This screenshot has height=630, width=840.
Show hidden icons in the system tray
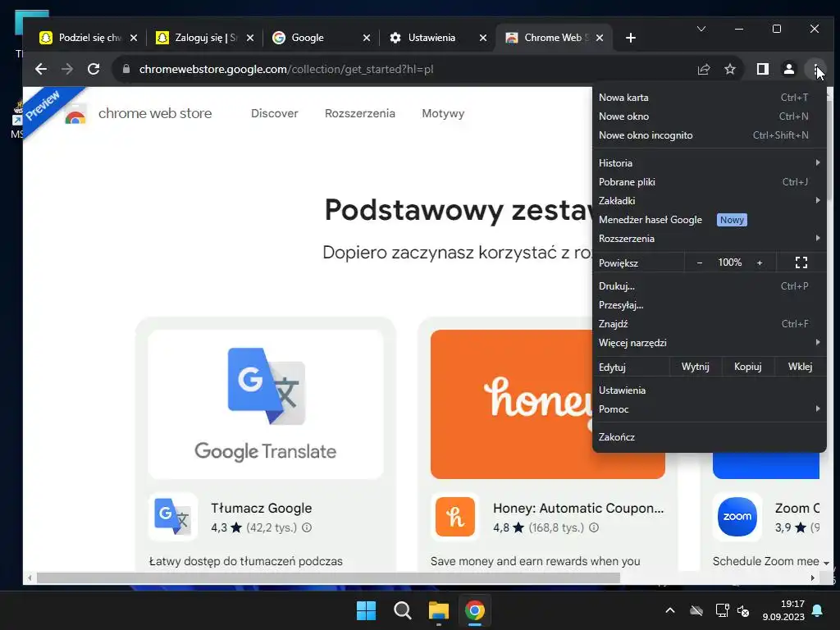pos(669,610)
